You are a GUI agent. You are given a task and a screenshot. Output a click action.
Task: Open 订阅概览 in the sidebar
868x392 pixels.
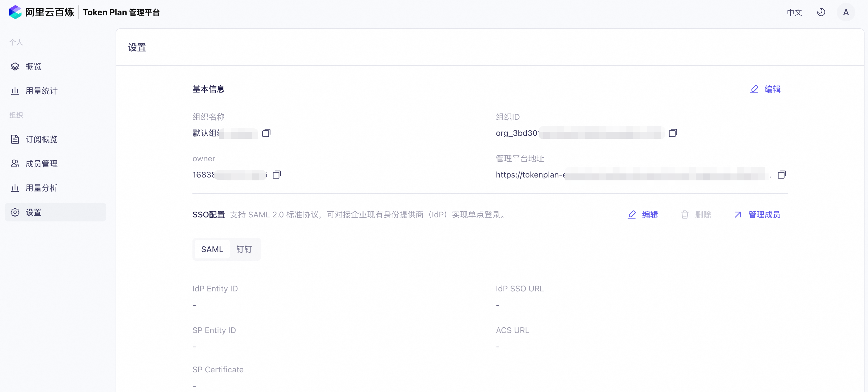click(x=55, y=139)
